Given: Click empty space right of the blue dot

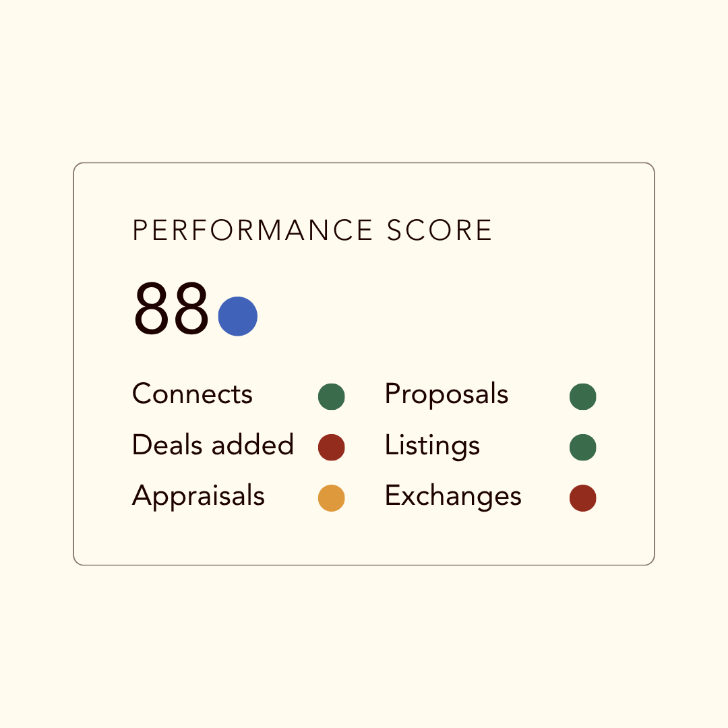Looking at the screenshot, I should (418, 316).
